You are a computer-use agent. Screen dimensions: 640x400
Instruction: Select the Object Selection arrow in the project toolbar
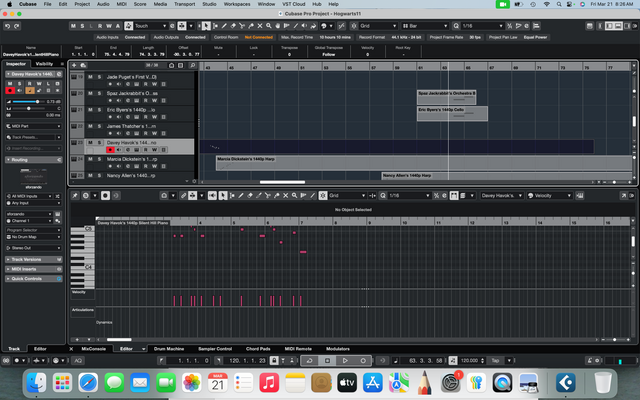(206, 26)
